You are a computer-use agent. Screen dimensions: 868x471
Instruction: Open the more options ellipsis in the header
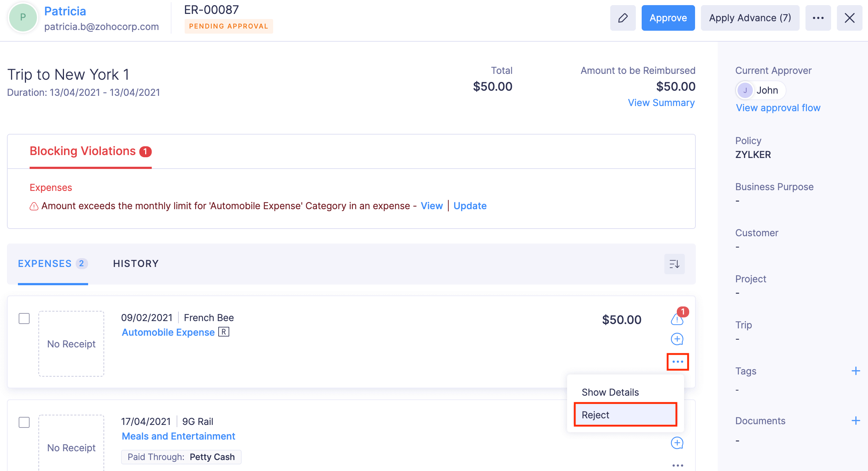[818, 18]
